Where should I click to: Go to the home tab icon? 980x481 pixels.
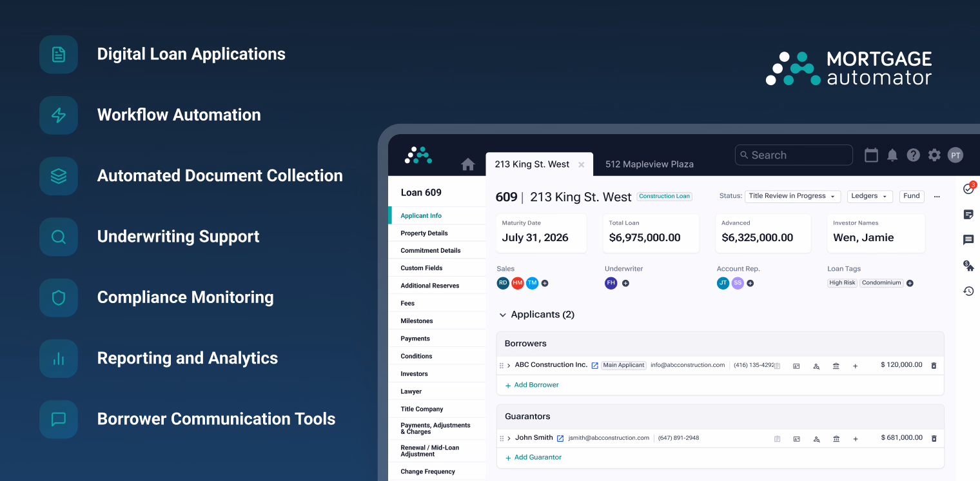pyautogui.click(x=468, y=164)
